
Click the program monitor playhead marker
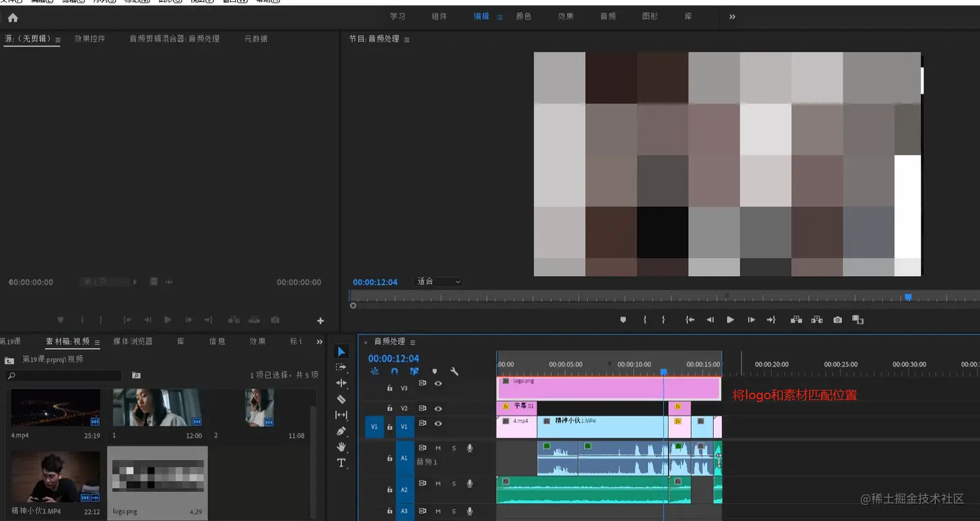908,297
